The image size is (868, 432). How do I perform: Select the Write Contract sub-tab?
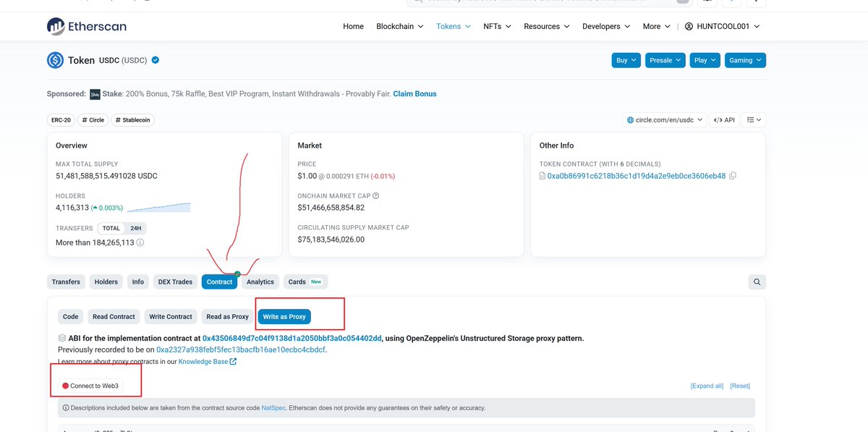click(171, 317)
